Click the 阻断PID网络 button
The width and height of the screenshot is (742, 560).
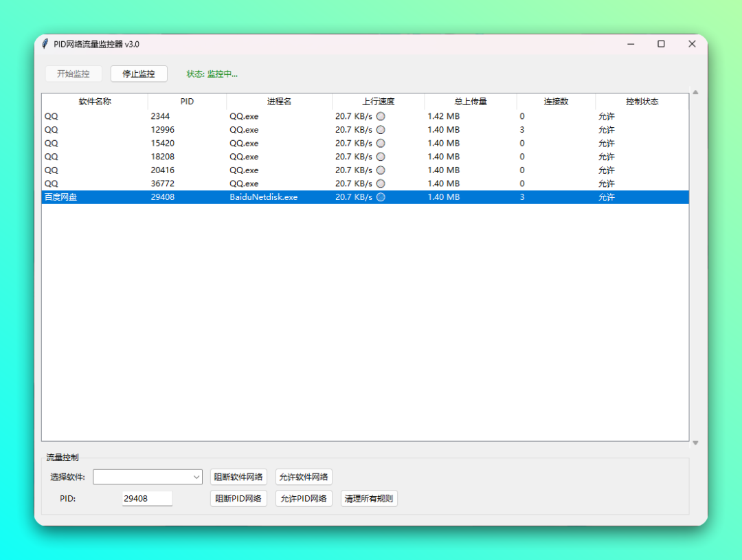click(x=238, y=498)
